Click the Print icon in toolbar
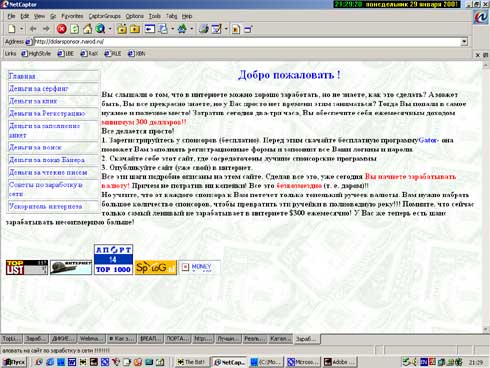This screenshot has height=368, width=490. click(x=203, y=29)
